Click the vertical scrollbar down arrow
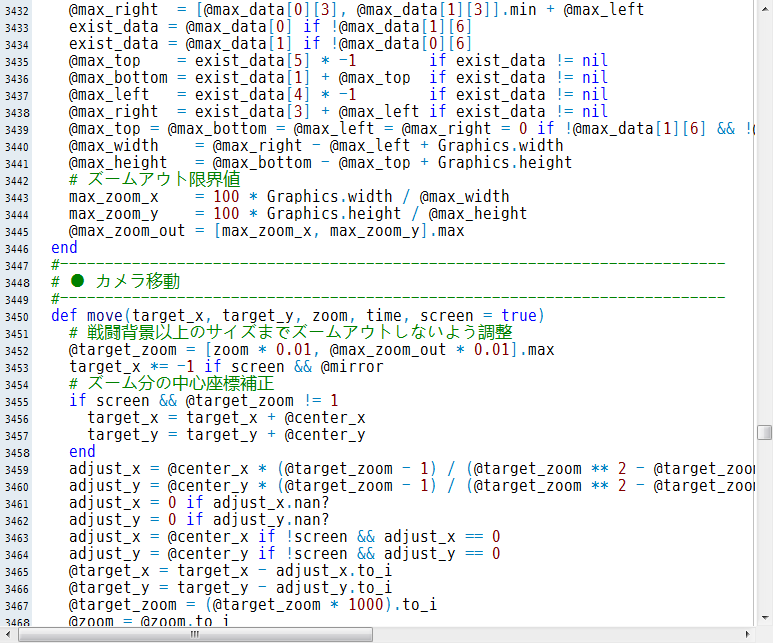Image resolution: width=773 pixels, height=643 pixels. pos(765,618)
